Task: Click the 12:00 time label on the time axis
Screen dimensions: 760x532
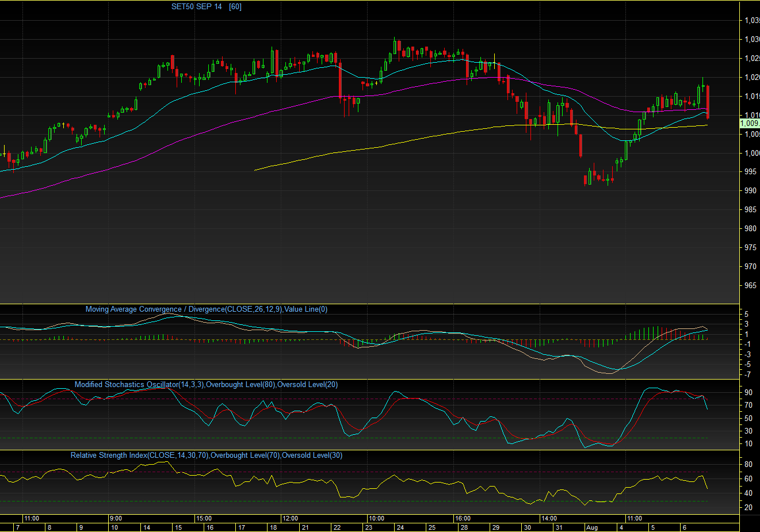Action: [x=290, y=519]
